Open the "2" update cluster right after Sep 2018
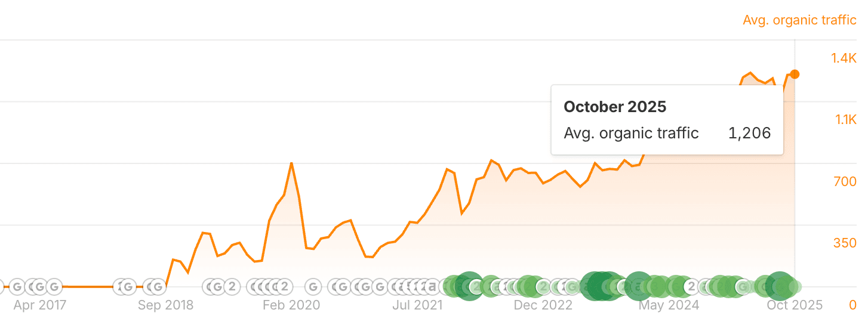 (x=232, y=287)
